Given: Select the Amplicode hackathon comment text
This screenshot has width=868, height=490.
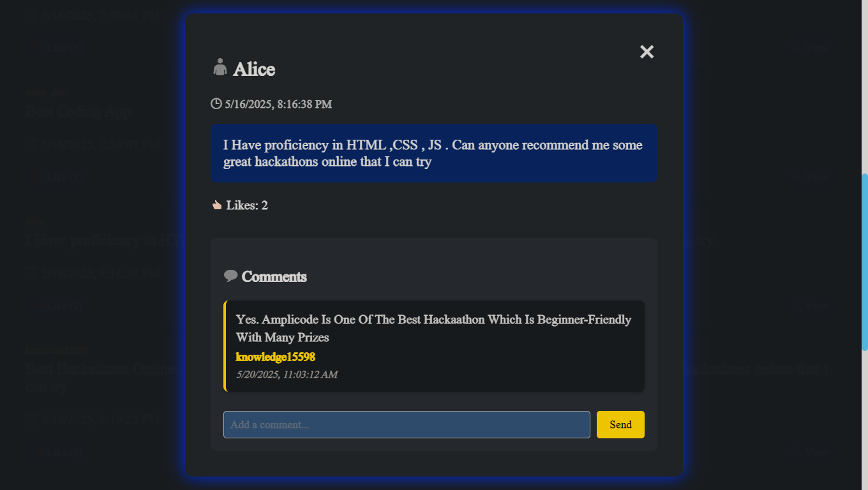Looking at the screenshot, I should point(434,328).
